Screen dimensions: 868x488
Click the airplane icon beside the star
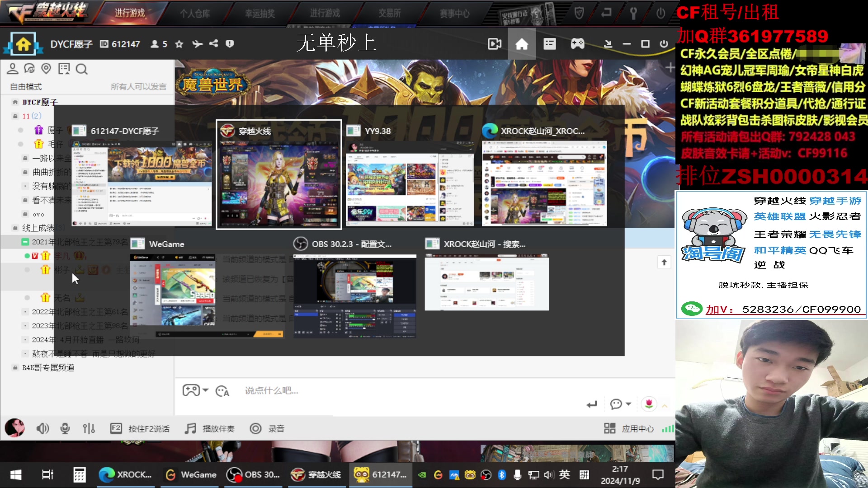coord(197,44)
